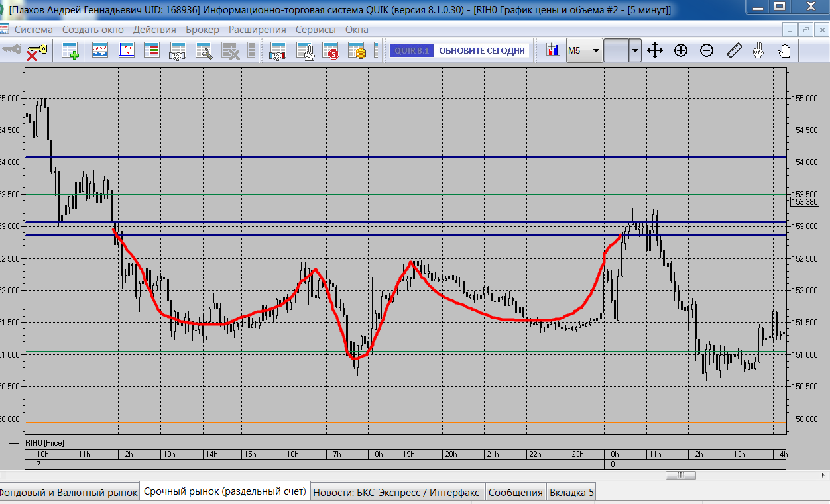Screen dimensions: 830x504
Task: Toggle the crosshair cursor mode
Action: [618, 50]
